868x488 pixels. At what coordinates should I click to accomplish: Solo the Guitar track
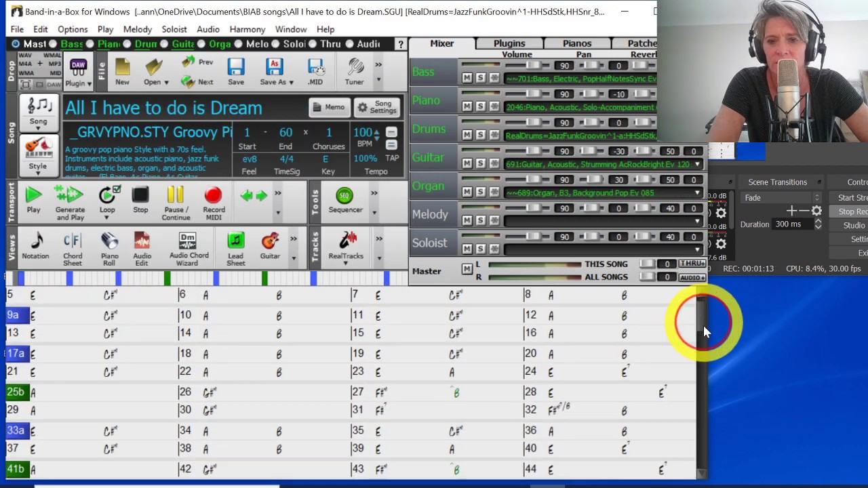[x=480, y=163]
